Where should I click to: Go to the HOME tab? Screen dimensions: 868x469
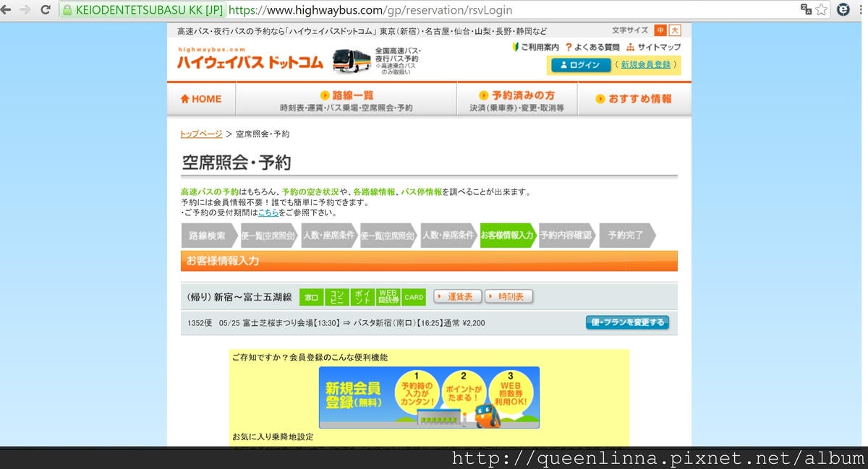(x=201, y=99)
